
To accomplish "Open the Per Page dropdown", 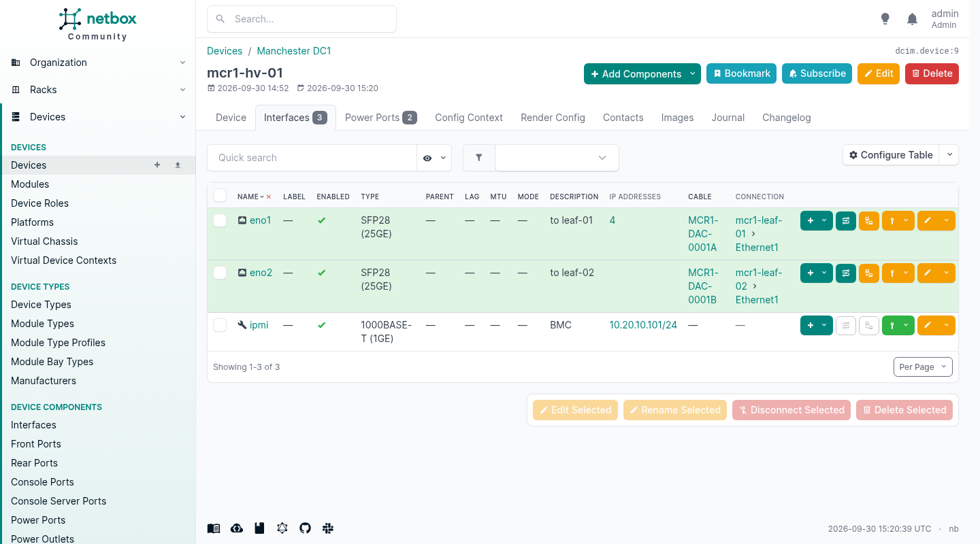I will [923, 367].
